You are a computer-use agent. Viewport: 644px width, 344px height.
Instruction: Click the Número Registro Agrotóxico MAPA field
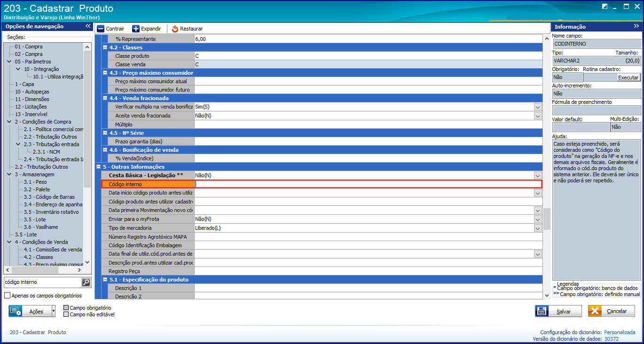368,237
